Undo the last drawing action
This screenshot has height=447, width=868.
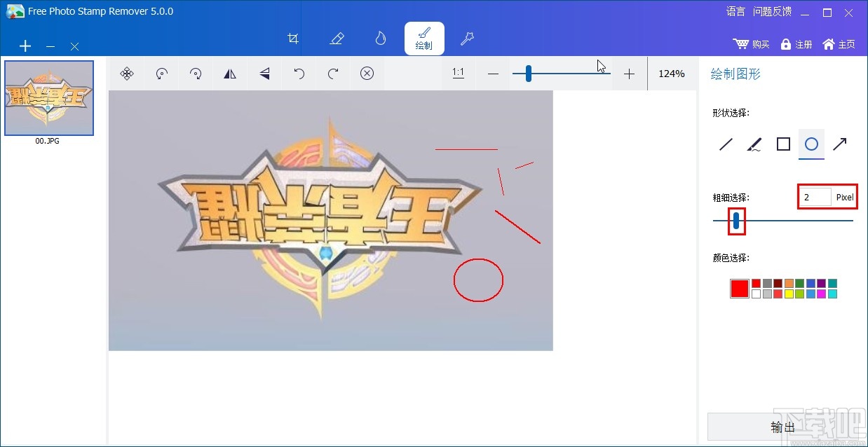click(x=299, y=73)
